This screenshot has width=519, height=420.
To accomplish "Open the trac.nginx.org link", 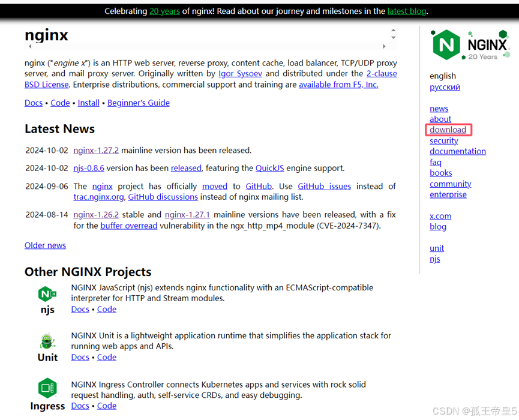I will point(98,197).
